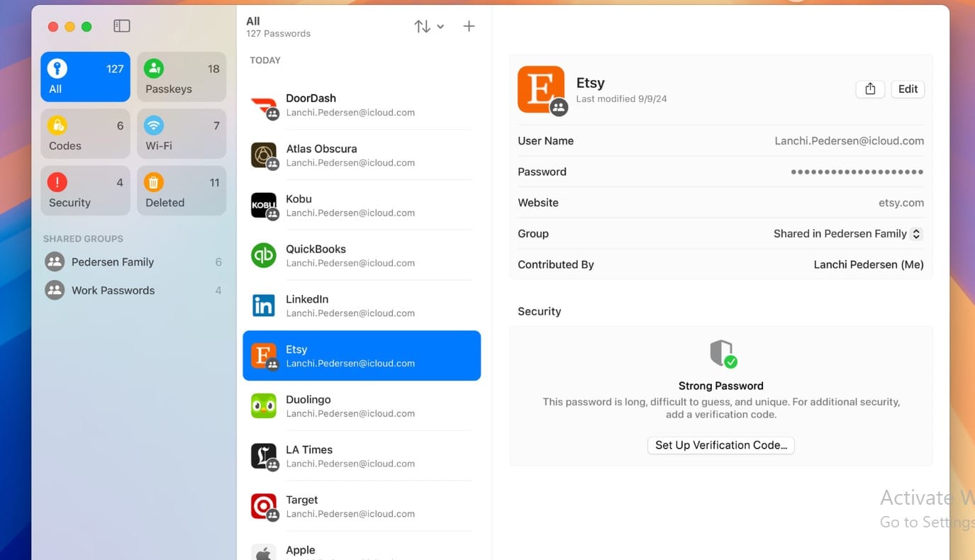Select the All passwords category
The width and height of the screenshot is (975, 560).
click(85, 77)
